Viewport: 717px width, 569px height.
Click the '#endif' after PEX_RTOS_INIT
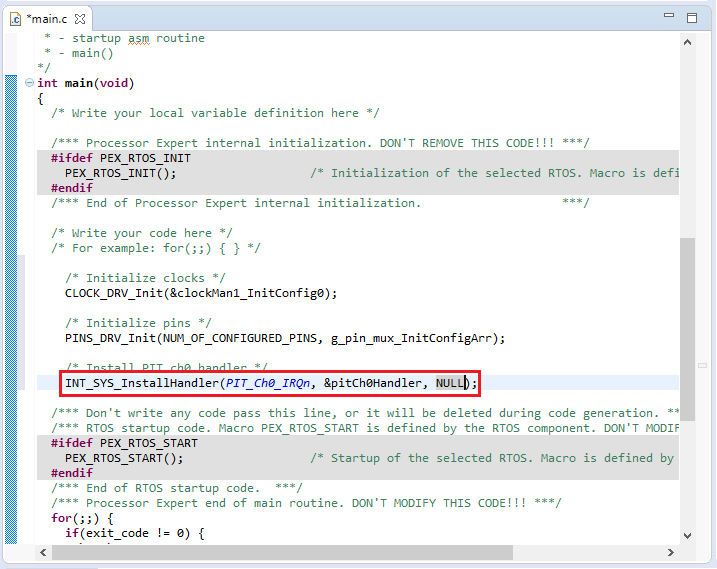click(x=72, y=188)
